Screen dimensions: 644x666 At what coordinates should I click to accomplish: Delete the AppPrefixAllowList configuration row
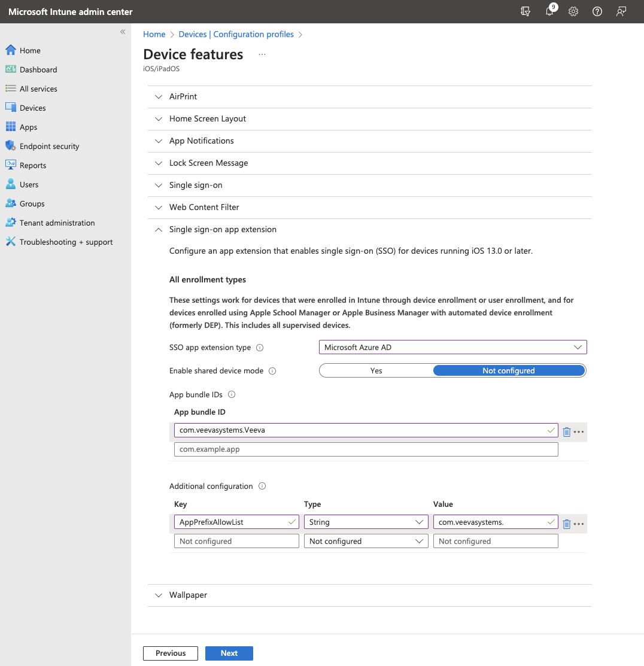pos(567,524)
